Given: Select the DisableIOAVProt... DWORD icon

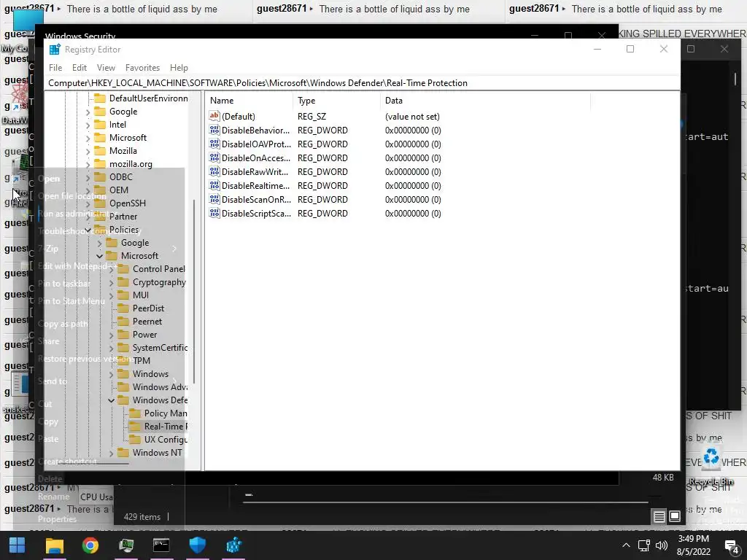Looking at the screenshot, I should [x=214, y=144].
